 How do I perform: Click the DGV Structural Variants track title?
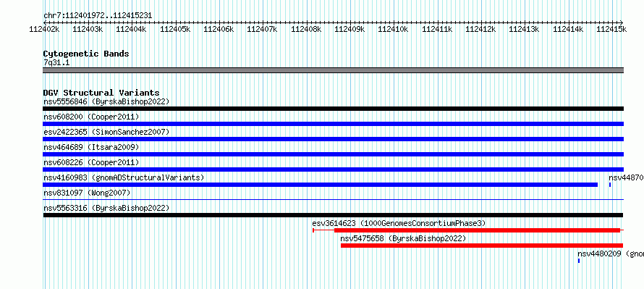click(x=101, y=93)
